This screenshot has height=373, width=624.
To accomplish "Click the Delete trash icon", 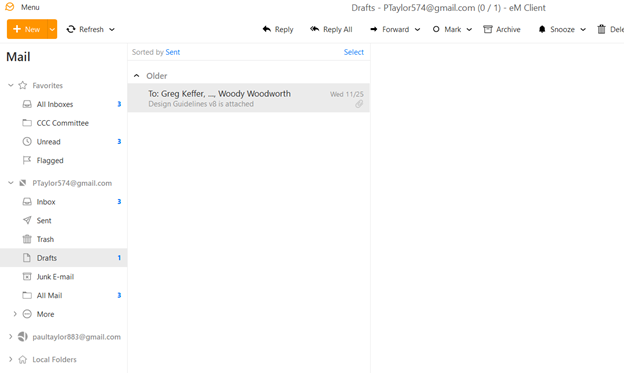I will pyautogui.click(x=601, y=29).
